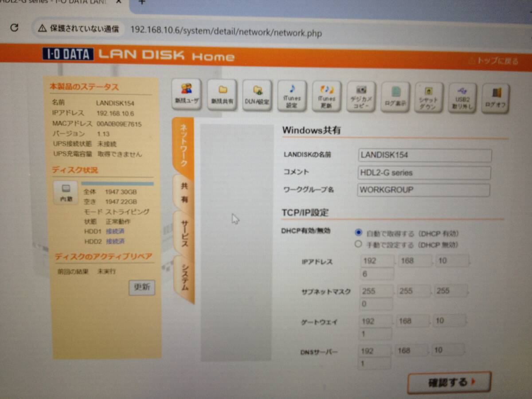
Task: Follow the トップに戻る link
Action: [493, 61]
